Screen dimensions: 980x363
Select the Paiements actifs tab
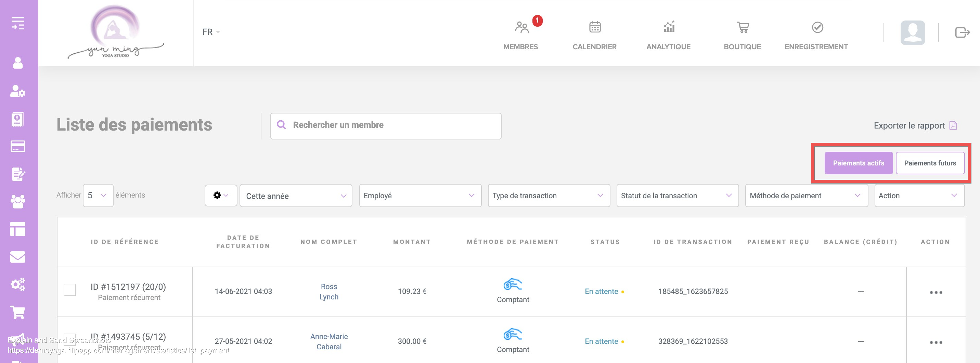coord(858,163)
